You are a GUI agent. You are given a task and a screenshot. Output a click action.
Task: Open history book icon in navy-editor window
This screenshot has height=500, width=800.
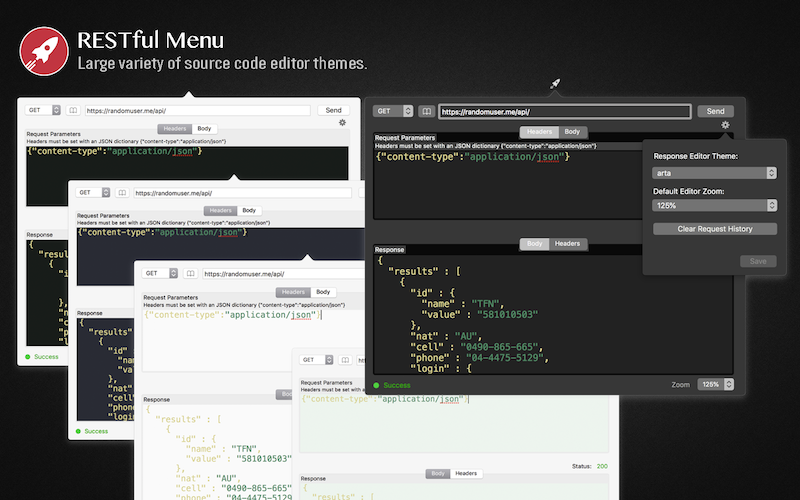[x=121, y=193]
